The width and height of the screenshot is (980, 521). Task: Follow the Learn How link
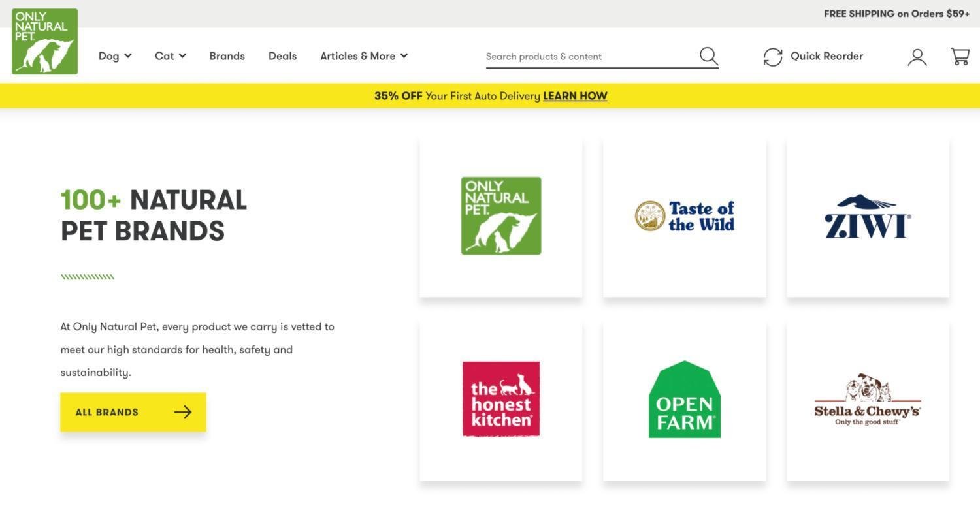click(575, 96)
